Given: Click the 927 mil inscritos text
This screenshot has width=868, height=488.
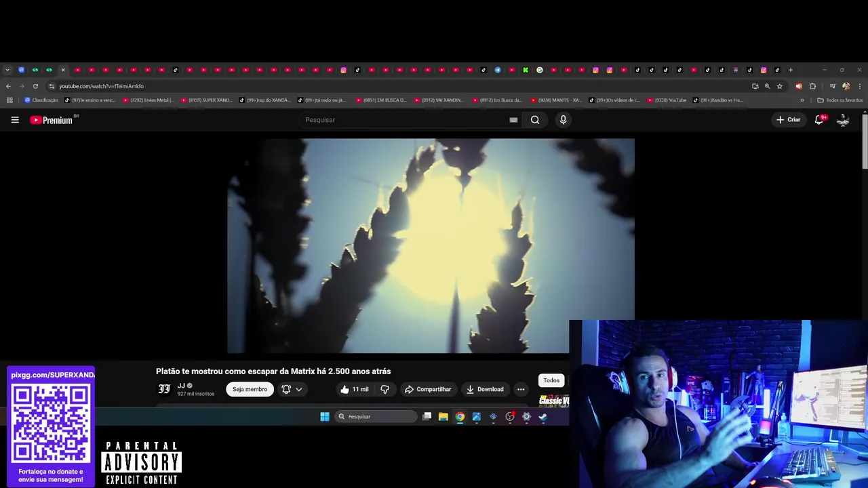Looking at the screenshot, I should [196, 394].
